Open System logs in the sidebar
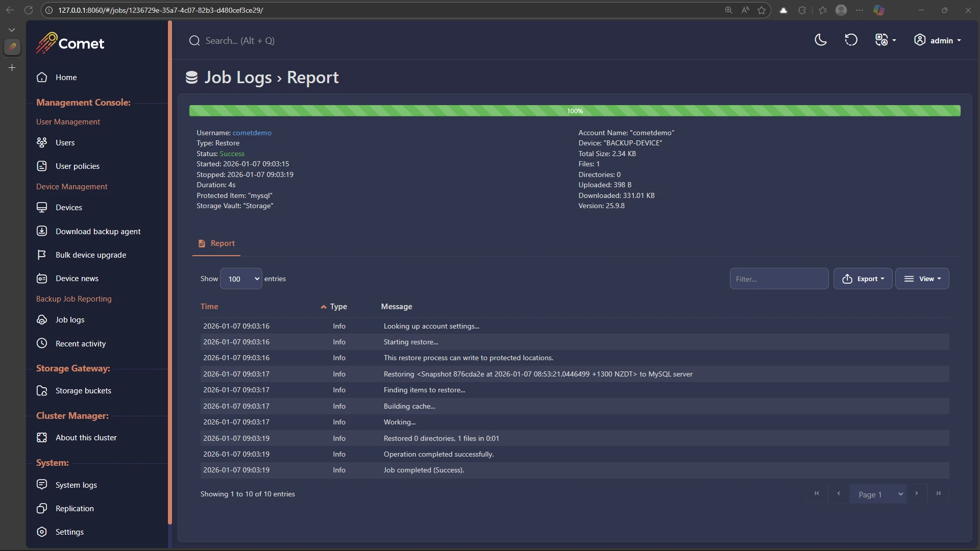 [76, 485]
